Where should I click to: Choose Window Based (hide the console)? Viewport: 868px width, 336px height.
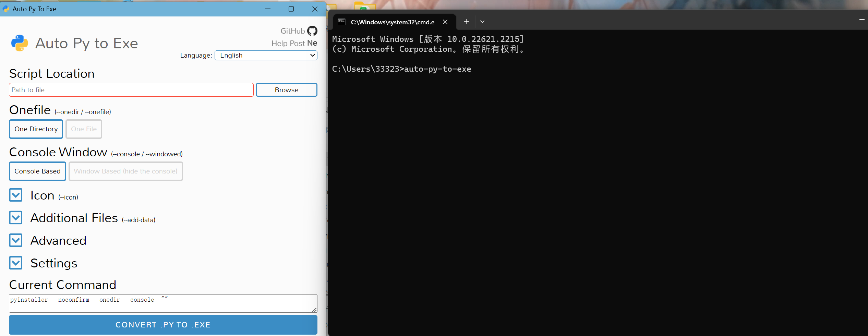point(125,171)
